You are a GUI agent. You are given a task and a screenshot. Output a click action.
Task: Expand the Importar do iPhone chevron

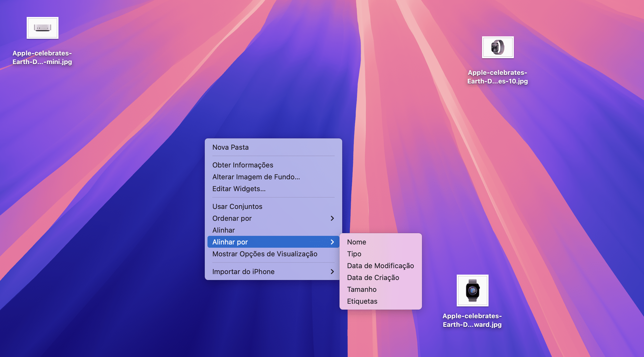[332, 272]
